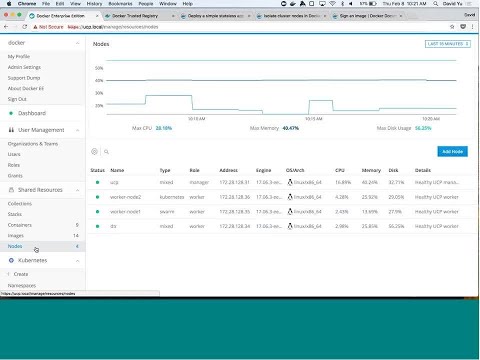This screenshot has width=480, height=360.
Task: Click the browser back arrow
Action: click(6, 27)
